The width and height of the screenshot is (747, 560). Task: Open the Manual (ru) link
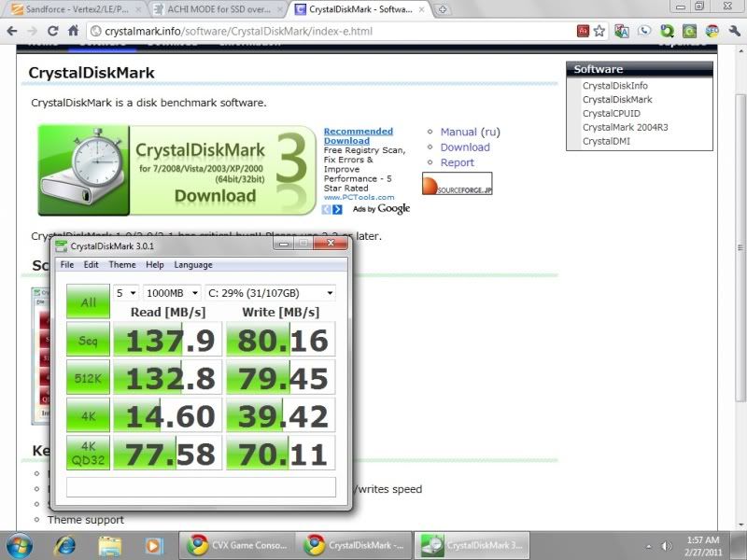click(x=470, y=132)
